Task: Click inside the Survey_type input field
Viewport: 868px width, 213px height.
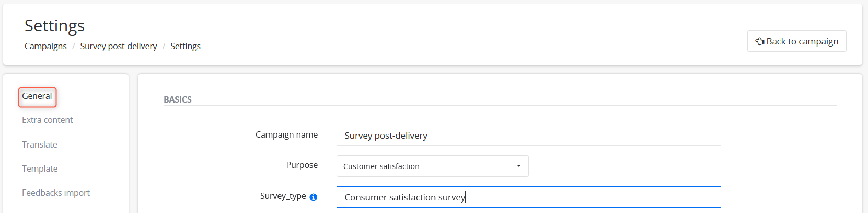Action: (528, 197)
